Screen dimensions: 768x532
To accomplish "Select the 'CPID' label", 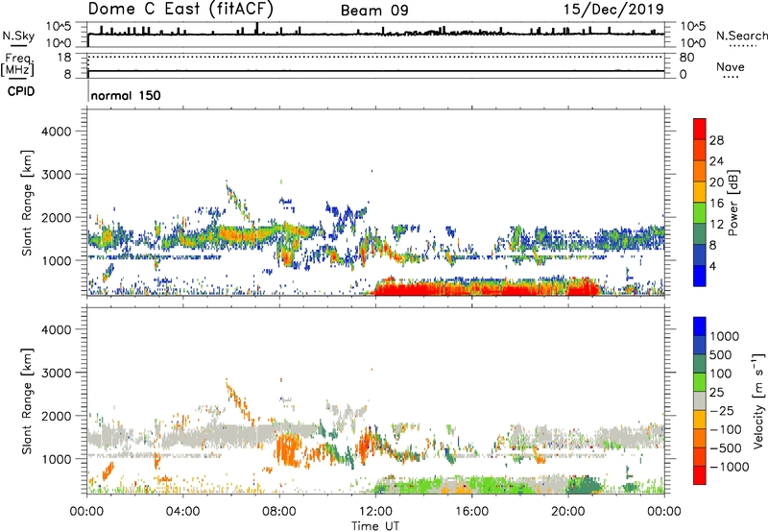I will pos(21,91).
